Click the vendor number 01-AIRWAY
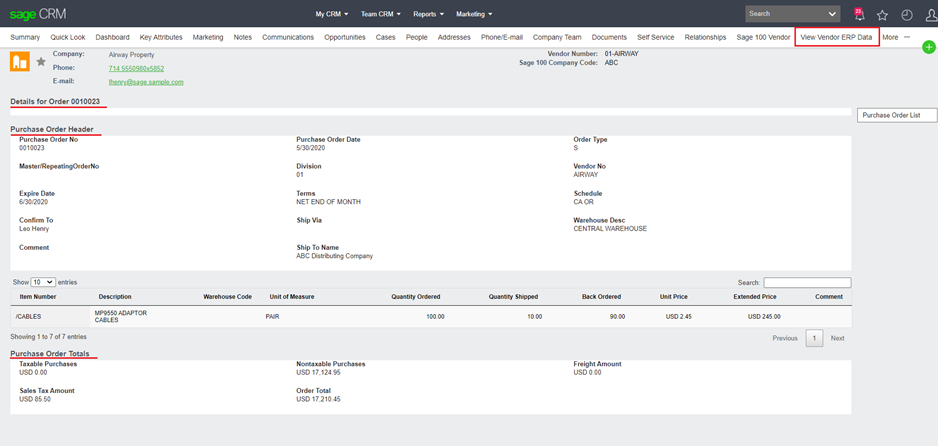This screenshot has height=446, width=938. point(622,54)
